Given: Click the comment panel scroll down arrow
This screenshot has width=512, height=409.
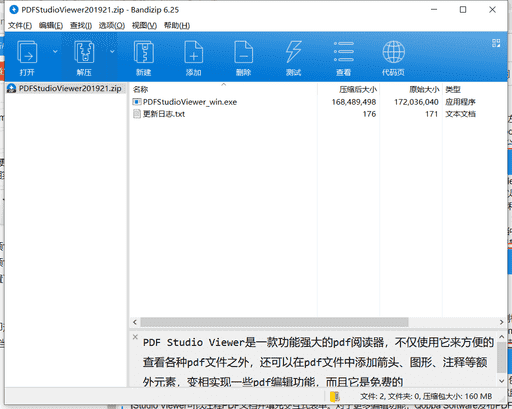Looking at the screenshot, I should pyautogui.click(x=501, y=381).
